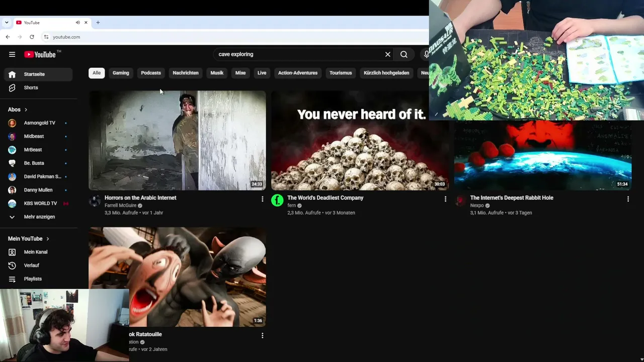Open the video title The Internet's Deepest Rabbit Hole
This screenshot has width=644, height=362.
coord(512,198)
